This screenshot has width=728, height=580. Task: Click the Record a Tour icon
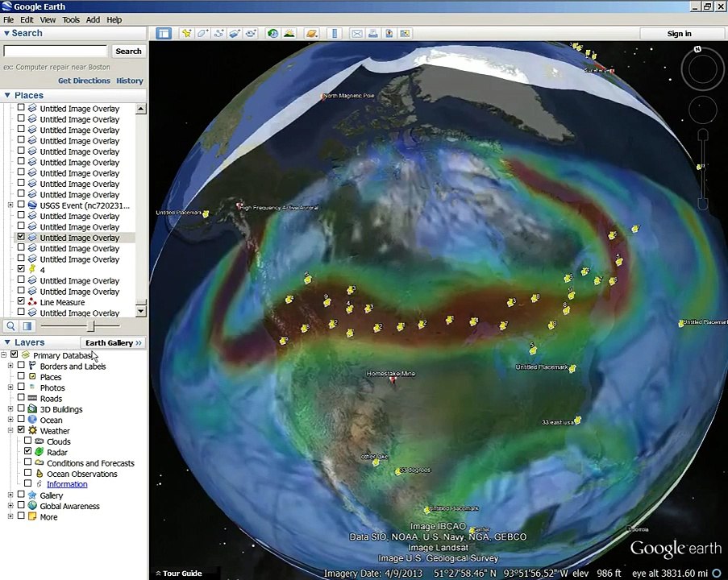(252, 33)
